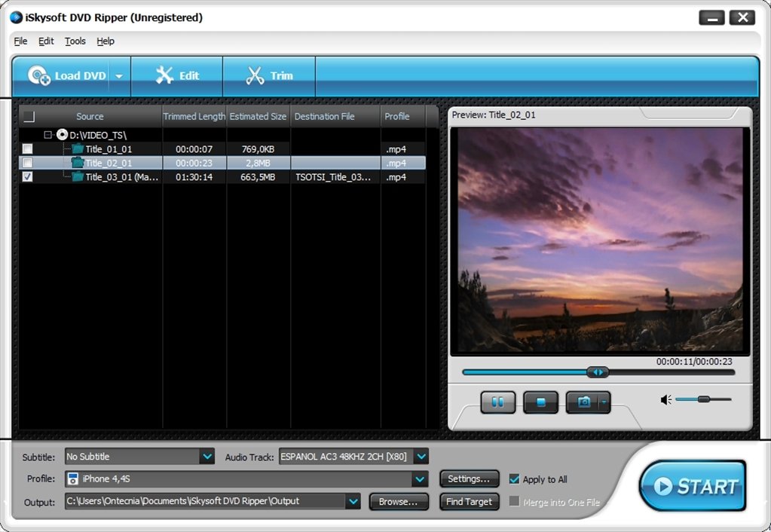Uncheck the Apply to All checkbox

coord(514,479)
